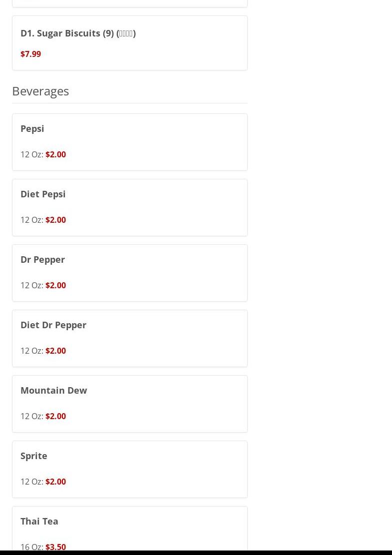Open the regular Pepsi item title

(32, 128)
